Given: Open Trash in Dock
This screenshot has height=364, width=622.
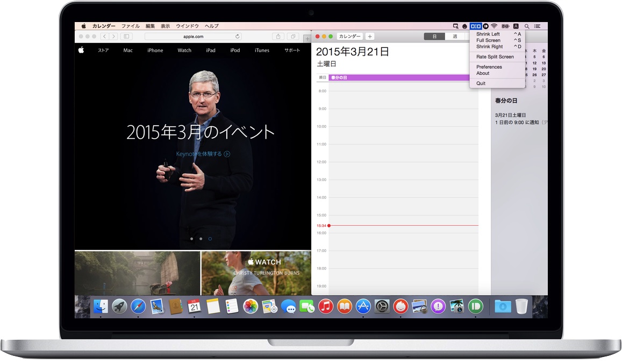Looking at the screenshot, I should pos(521,306).
